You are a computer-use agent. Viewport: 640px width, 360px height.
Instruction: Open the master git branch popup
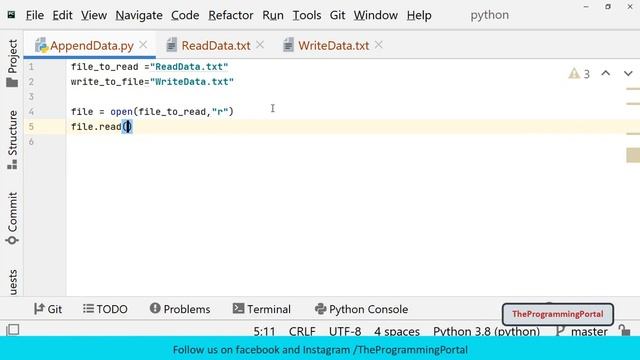point(582,331)
